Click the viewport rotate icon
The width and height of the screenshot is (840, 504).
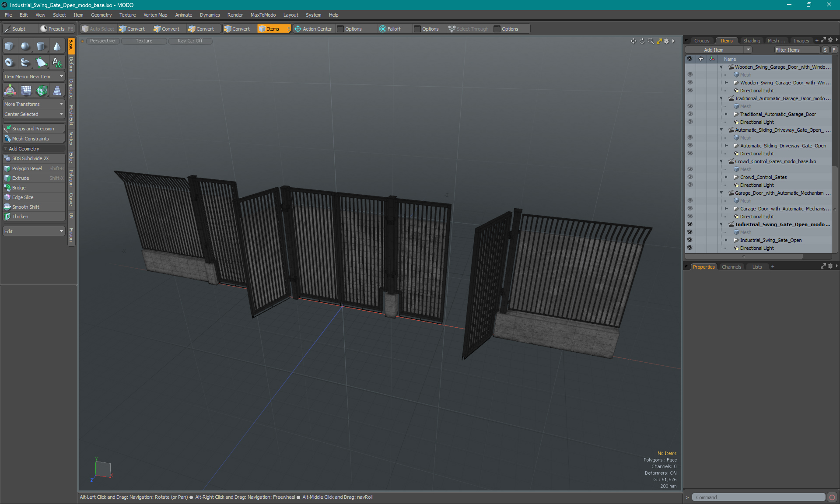[x=642, y=41]
